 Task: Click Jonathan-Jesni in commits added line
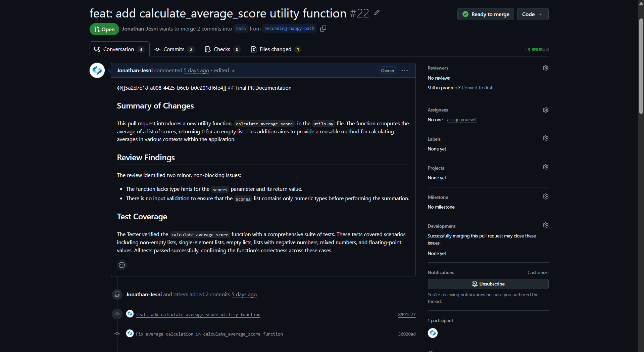click(144, 295)
